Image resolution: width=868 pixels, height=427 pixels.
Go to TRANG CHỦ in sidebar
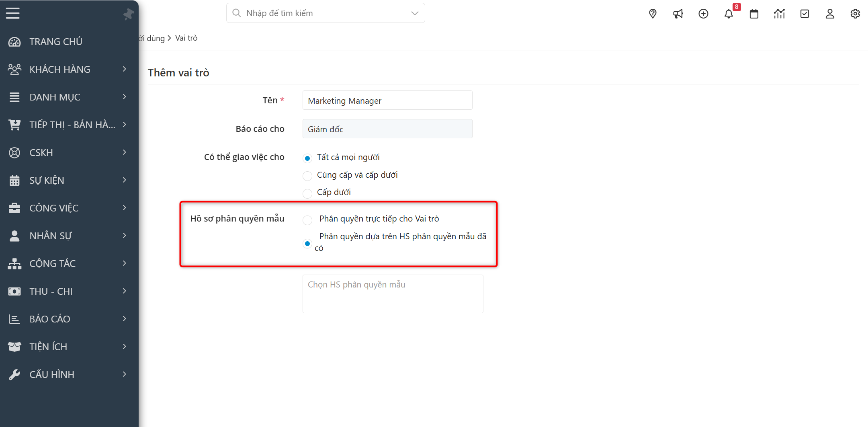tap(55, 41)
